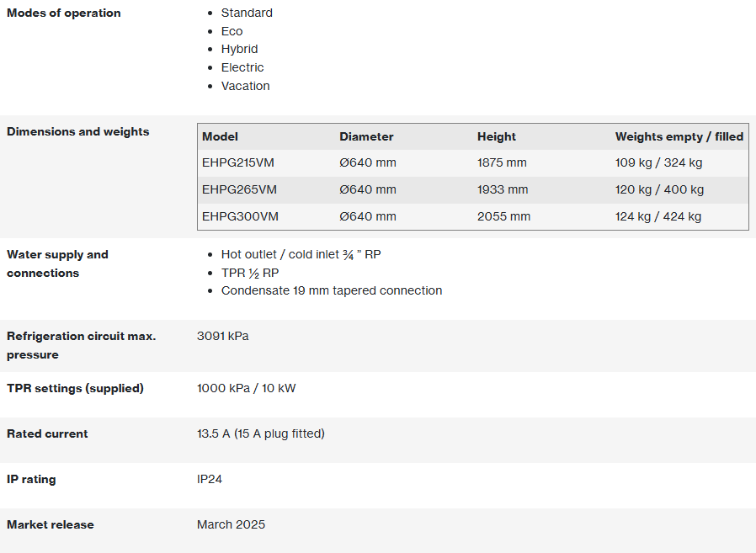Click the Modes of operation label

64,13
